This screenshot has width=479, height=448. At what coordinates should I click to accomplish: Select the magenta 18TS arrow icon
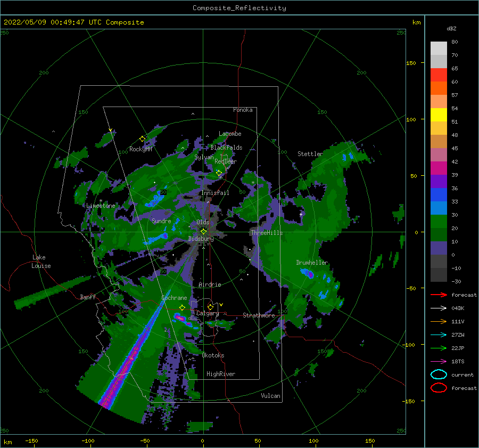(439, 362)
